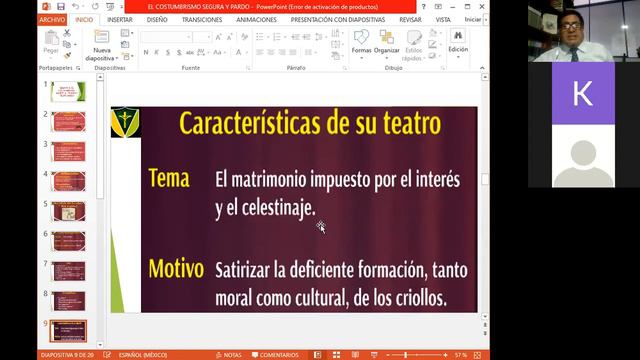Click the zoom out minus button
640x360 pixels.
coord(388,355)
